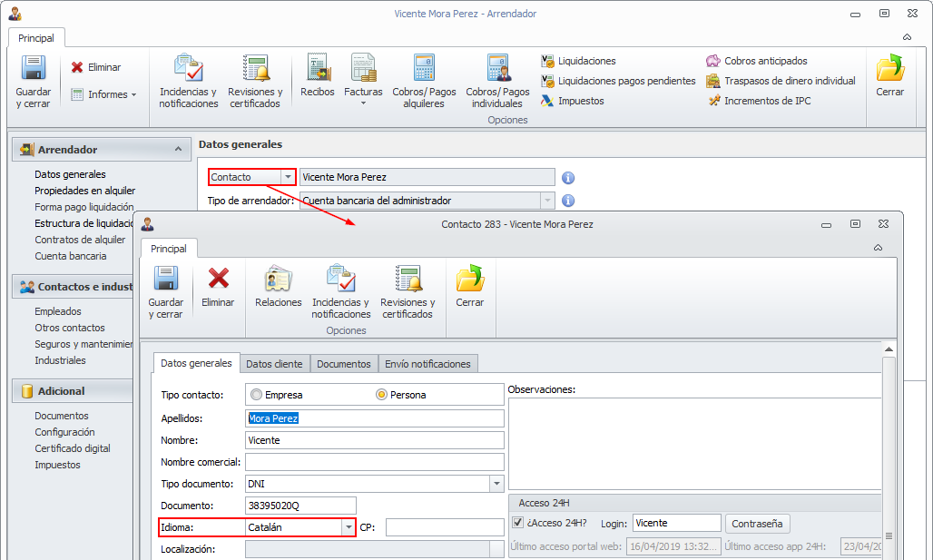Select Contratos de alquiler in sidebar
The image size is (933, 560).
coord(80,240)
